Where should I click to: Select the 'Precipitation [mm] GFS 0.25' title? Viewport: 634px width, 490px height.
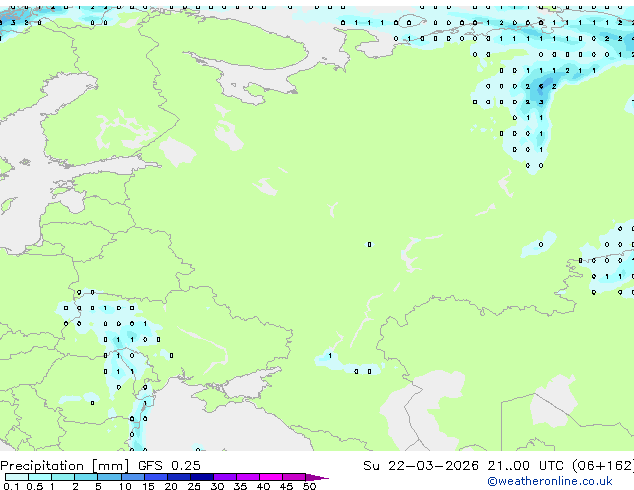[100, 466]
